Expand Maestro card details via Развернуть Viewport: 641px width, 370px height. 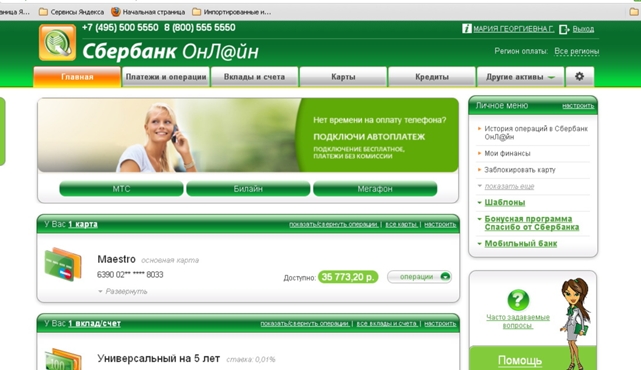coord(123,292)
